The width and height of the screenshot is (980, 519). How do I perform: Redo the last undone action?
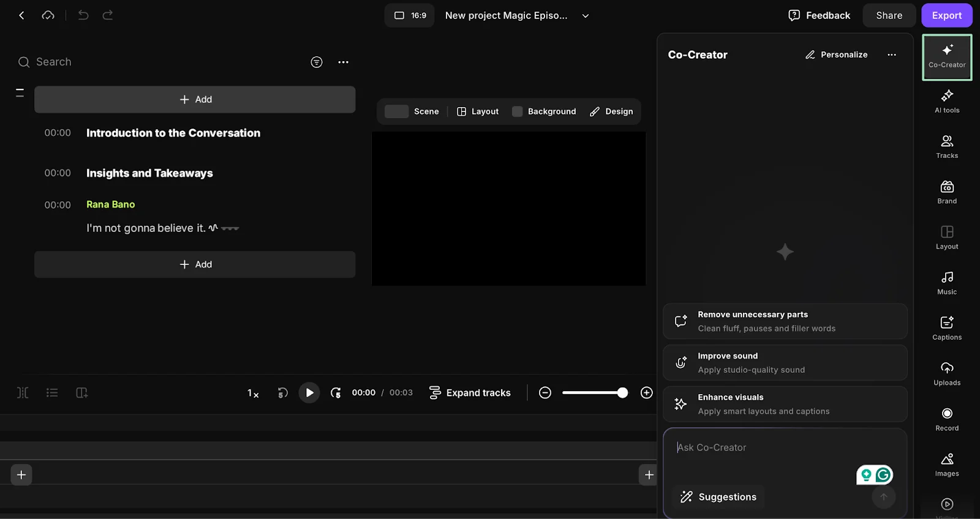108,15
